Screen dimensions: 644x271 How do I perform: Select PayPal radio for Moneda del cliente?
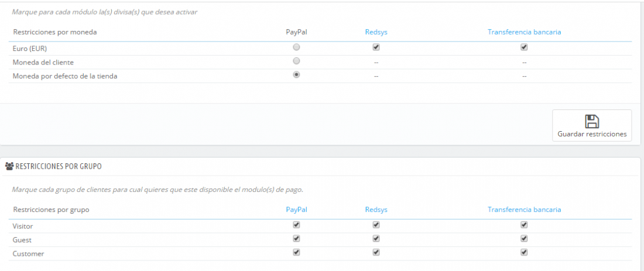(296, 61)
